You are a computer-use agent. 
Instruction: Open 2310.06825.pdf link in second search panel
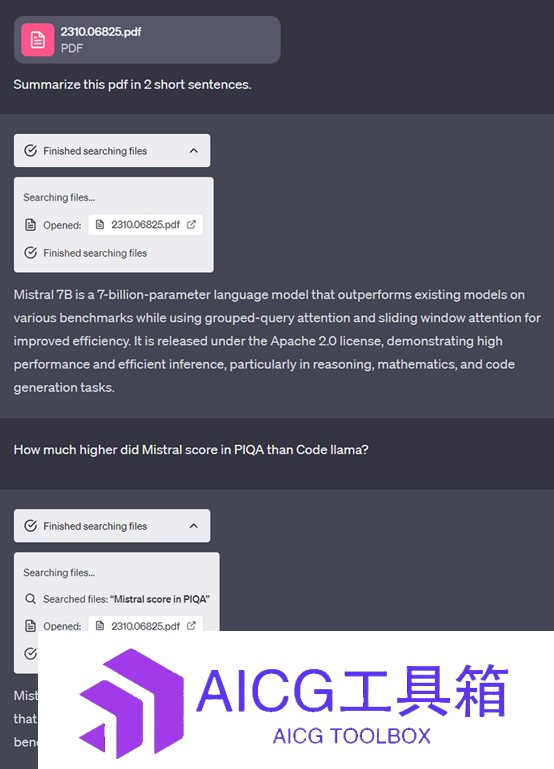(x=146, y=625)
